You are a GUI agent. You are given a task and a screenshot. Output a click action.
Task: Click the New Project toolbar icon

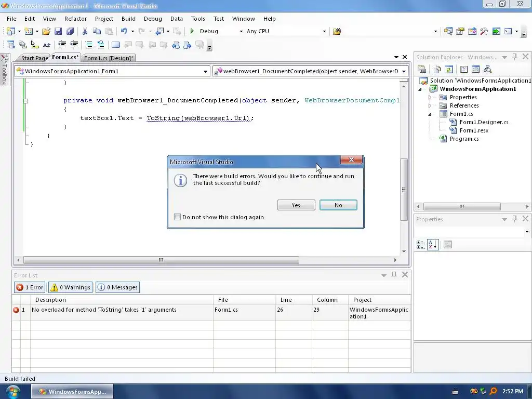point(11,31)
